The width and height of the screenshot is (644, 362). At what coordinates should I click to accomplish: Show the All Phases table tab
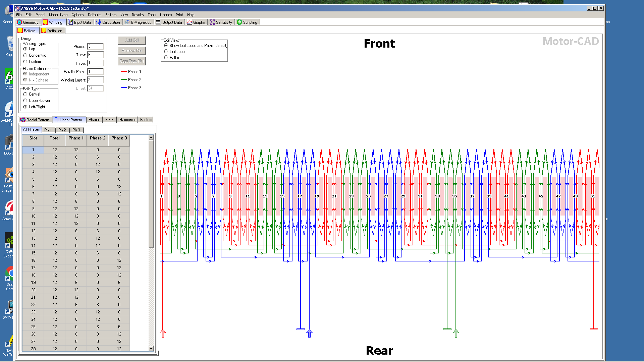[x=31, y=129]
